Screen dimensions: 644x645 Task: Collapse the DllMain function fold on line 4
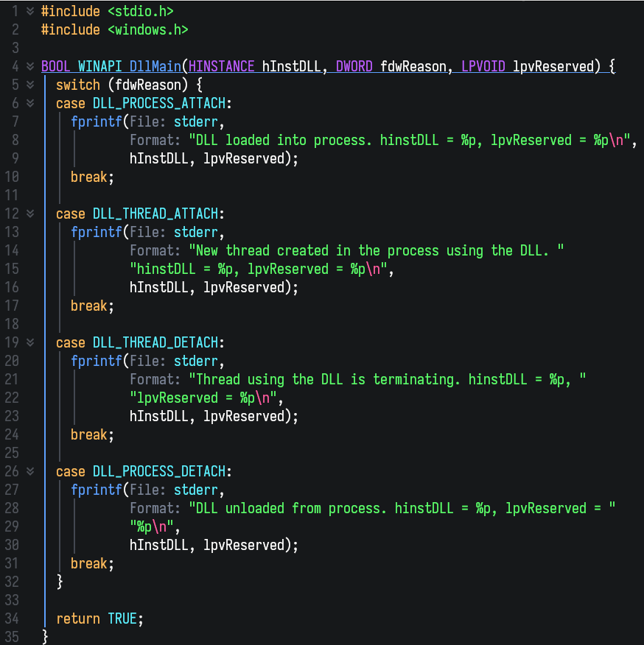(x=30, y=66)
